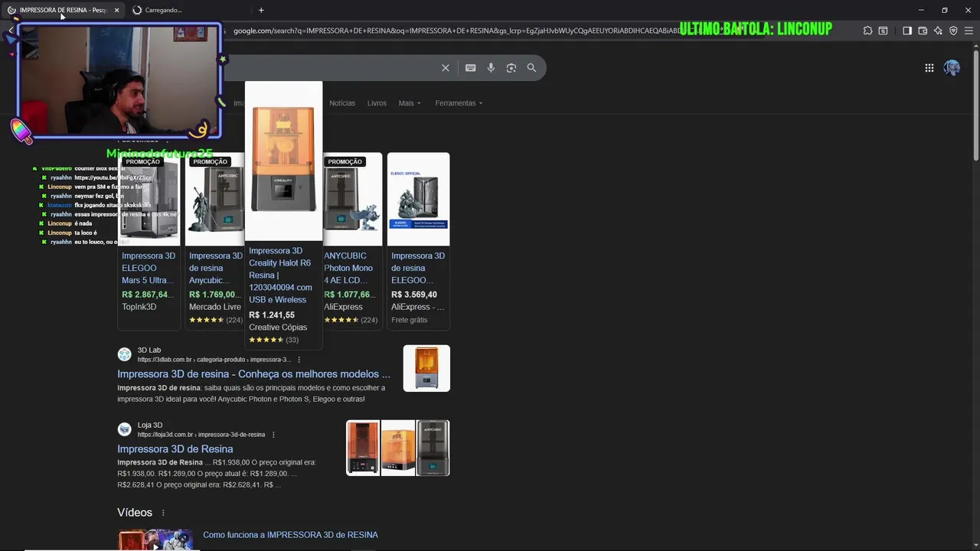Click price R$ 3.569,40 on ELEGOO card
This screenshot has height=551, width=980.
(414, 295)
